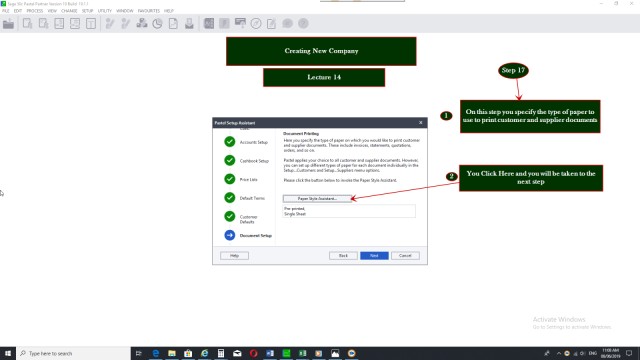Image resolution: width=640 pixels, height=360 pixels.
Task: Open the PROCESS menu
Action: pyautogui.click(x=35, y=11)
